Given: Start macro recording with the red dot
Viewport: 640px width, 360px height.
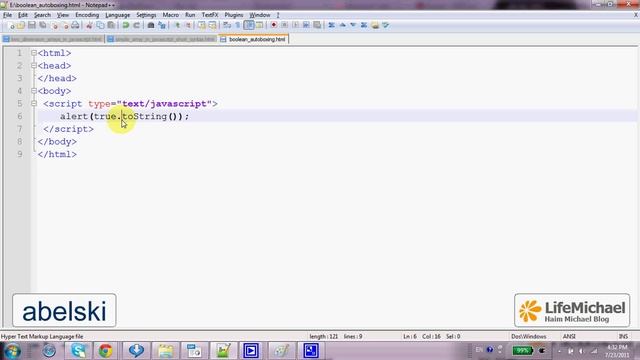Looking at the screenshot, I should click(273, 25).
